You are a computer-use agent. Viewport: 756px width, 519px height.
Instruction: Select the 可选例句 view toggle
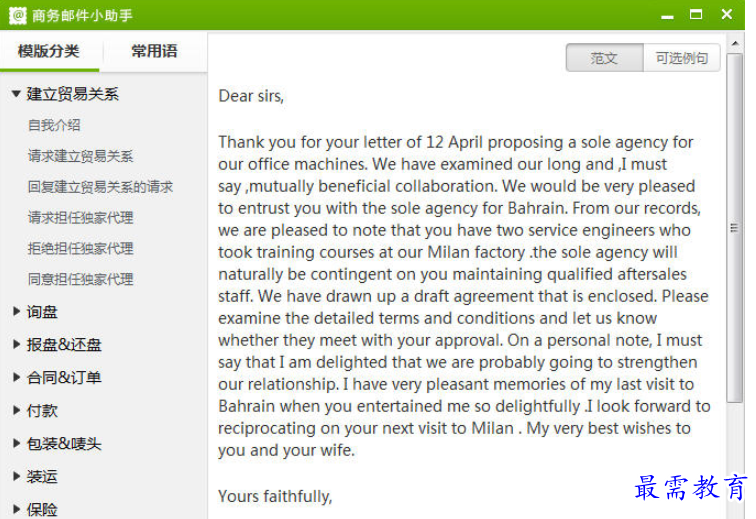(682, 58)
